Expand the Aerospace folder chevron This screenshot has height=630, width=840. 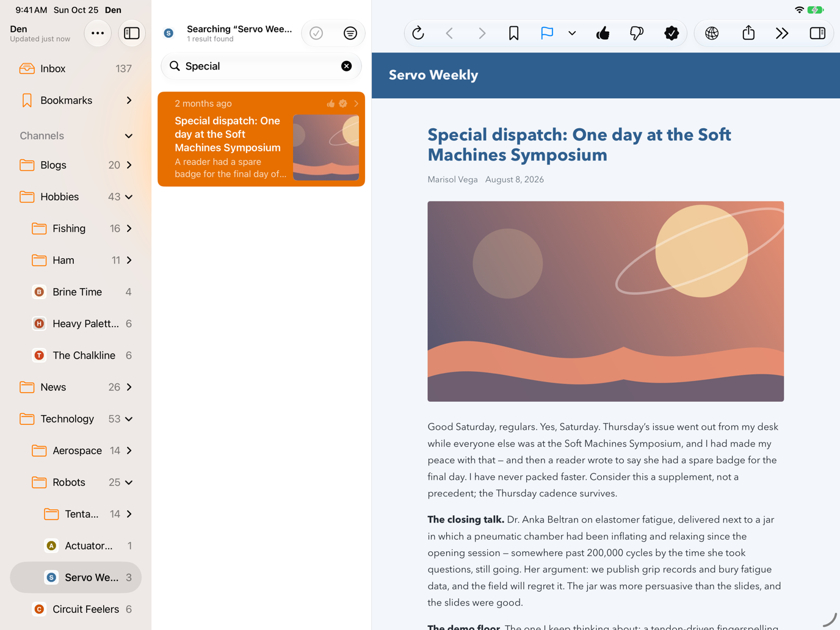coord(129,451)
